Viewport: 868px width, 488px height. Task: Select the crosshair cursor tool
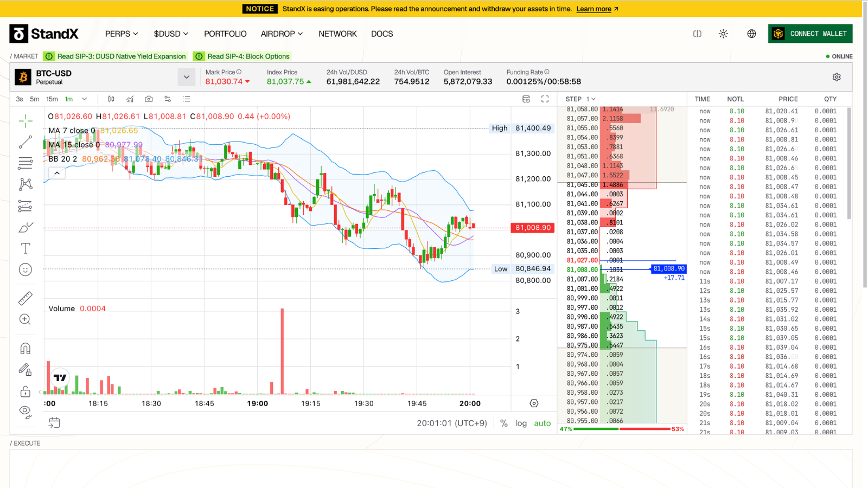tap(25, 120)
